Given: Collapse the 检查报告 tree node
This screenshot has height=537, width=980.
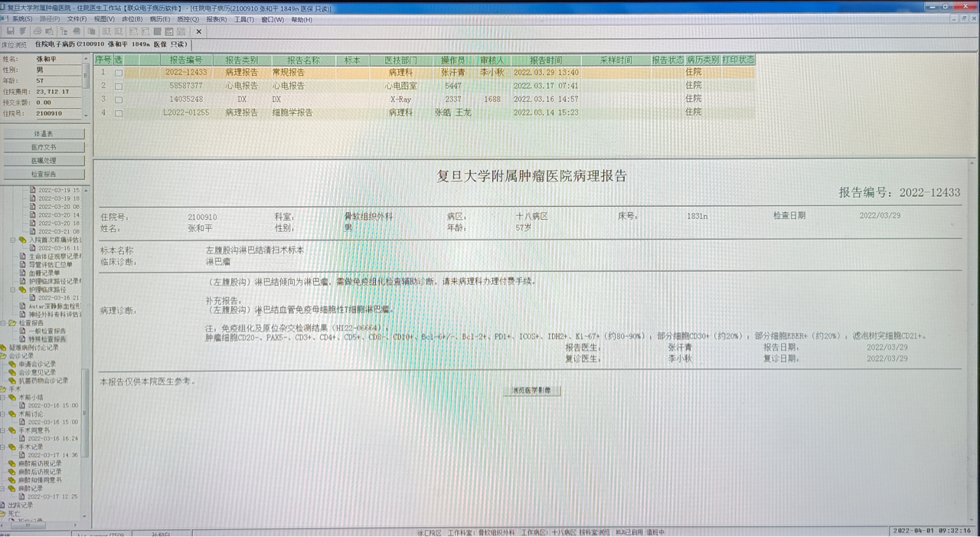Looking at the screenshot, I should 3,323.
